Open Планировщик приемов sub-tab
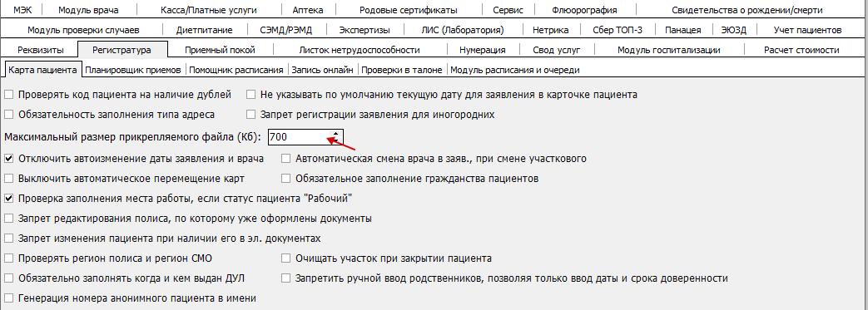The image size is (868, 310). point(133,70)
